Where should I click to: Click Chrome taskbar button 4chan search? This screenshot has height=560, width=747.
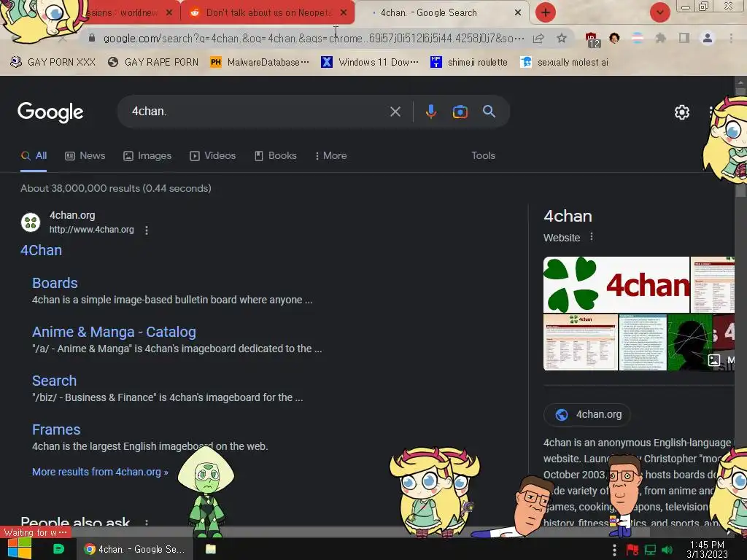135,549
